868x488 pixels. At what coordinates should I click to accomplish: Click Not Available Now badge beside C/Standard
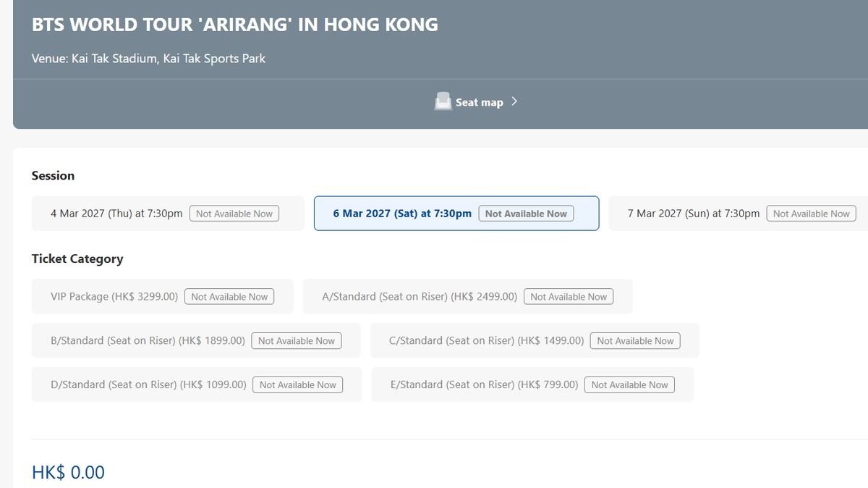click(x=635, y=341)
